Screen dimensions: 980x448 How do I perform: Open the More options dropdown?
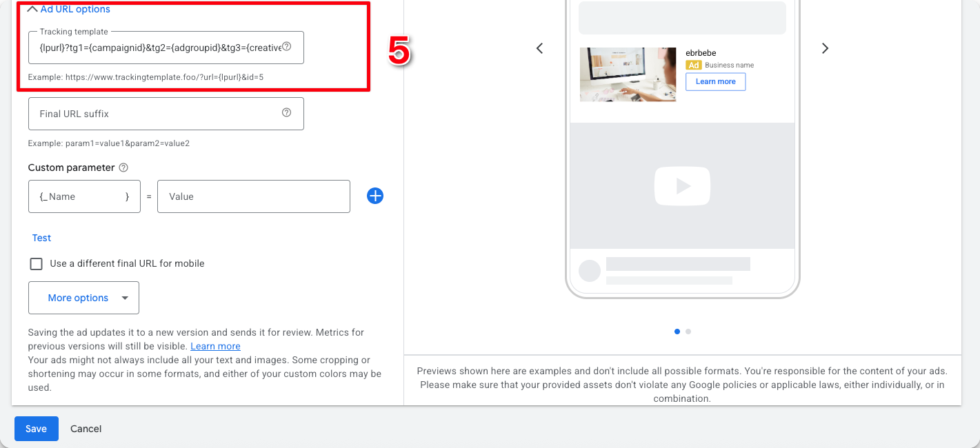point(83,298)
